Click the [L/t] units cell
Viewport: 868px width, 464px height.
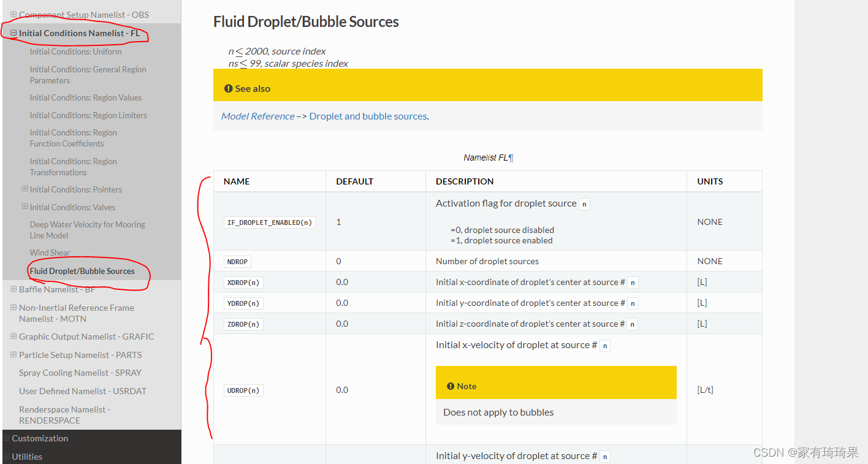pos(705,390)
